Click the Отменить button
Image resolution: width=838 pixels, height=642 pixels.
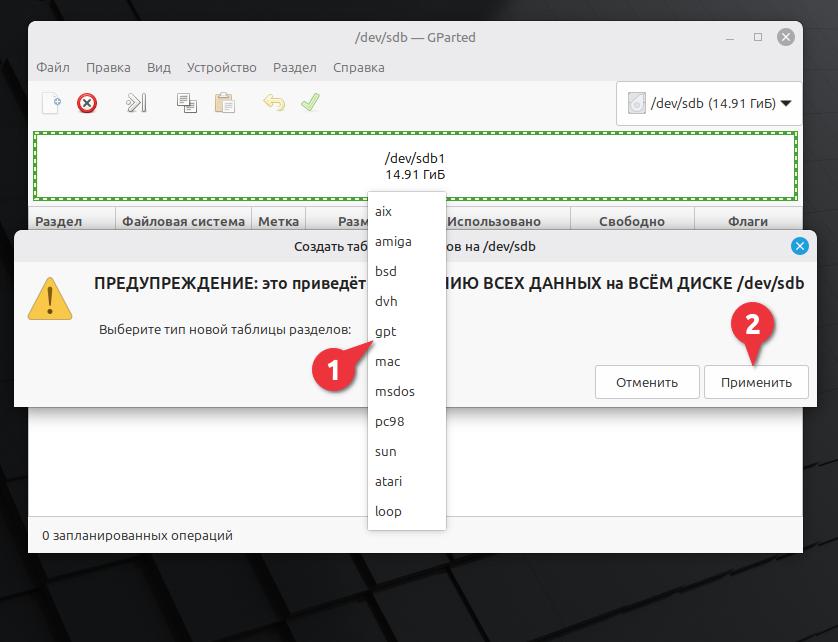coord(647,382)
